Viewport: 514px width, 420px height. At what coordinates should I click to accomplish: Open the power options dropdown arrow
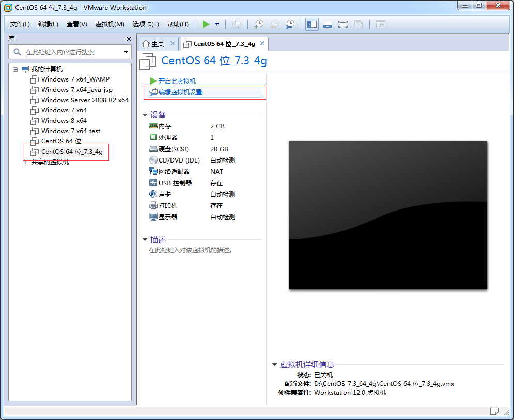coord(216,24)
